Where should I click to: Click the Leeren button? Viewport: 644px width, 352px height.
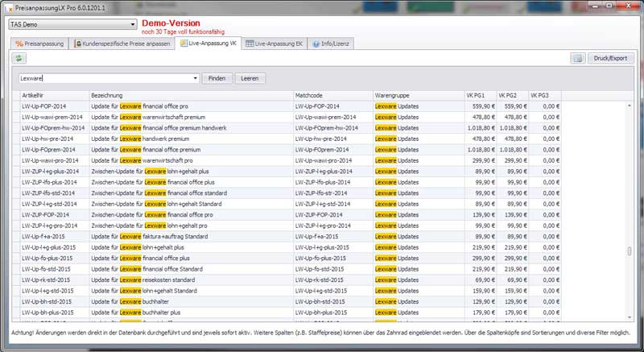(250, 78)
